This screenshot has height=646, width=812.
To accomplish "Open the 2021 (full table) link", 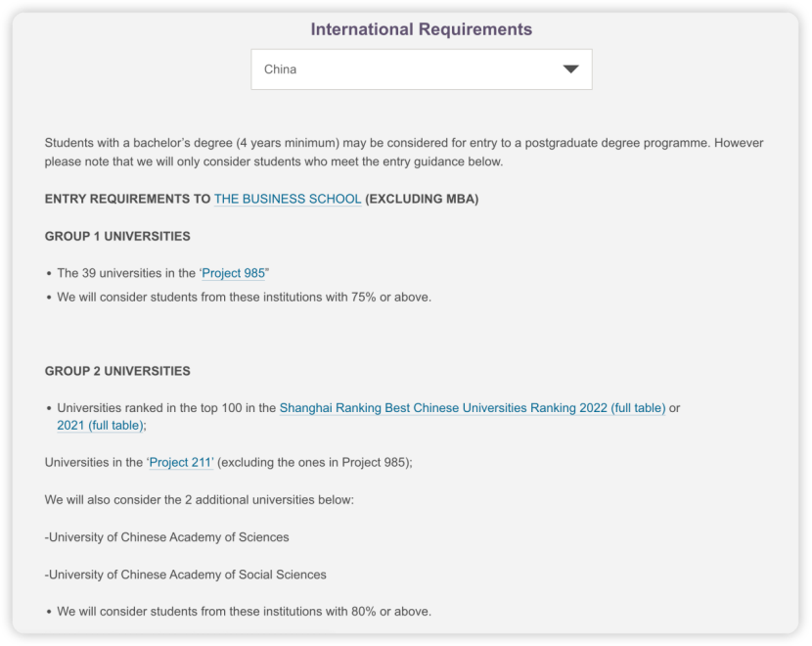I will (x=100, y=426).
